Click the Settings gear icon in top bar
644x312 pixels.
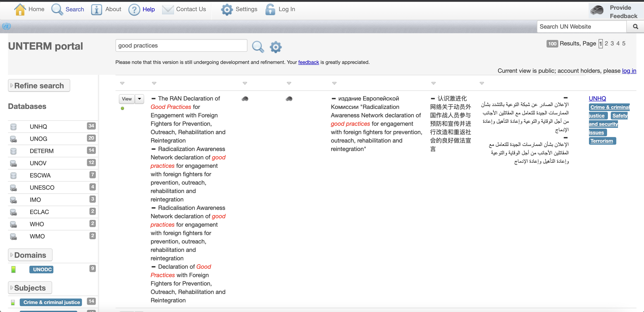pos(227,10)
